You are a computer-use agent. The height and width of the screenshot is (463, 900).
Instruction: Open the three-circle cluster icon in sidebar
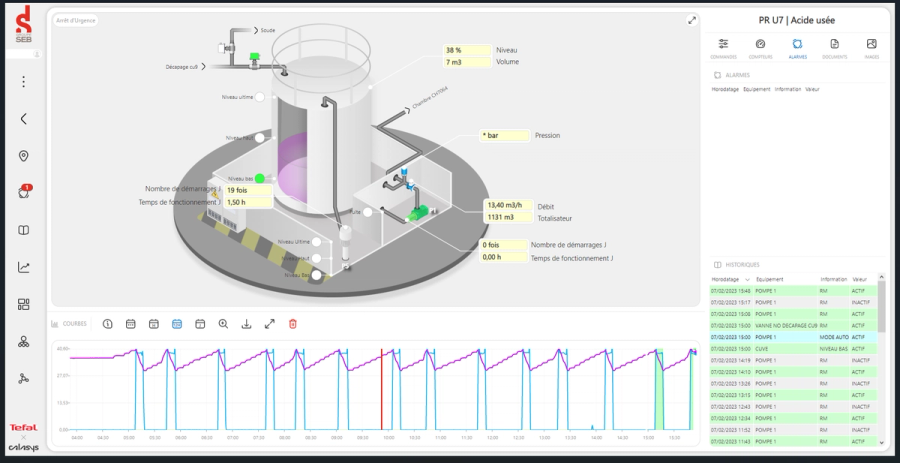pos(24,342)
